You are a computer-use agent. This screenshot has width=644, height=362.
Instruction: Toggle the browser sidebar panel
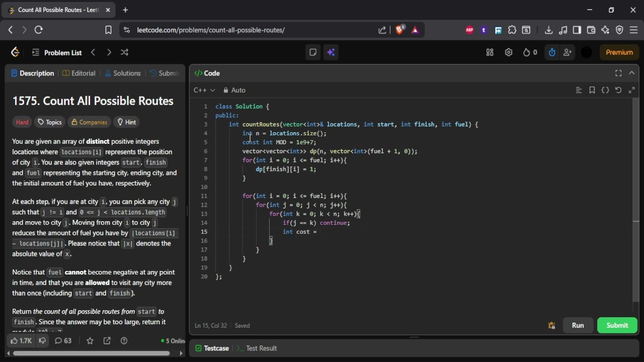577,30
